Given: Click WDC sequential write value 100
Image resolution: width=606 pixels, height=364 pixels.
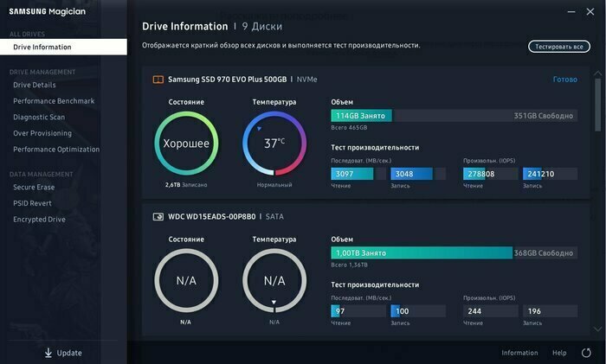Looking at the screenshot, I should [x=403, y=311].
